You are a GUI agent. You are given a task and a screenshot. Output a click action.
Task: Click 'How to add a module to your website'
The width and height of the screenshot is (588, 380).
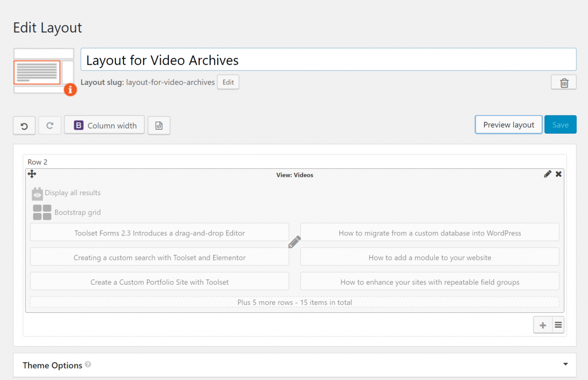pyautogui.click(x=430, y=258)
